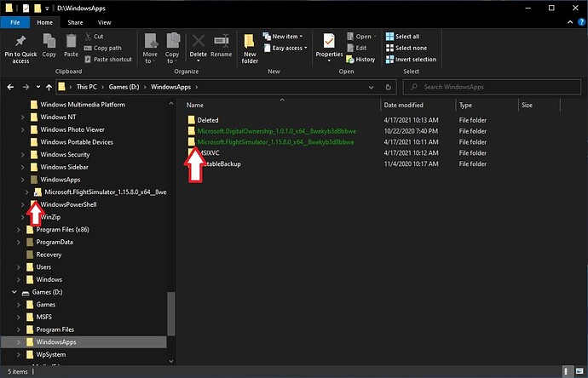This screenshot has height=378, width=588.
Task: Expand the Program Files (x86) tree node
Action: 19,230
